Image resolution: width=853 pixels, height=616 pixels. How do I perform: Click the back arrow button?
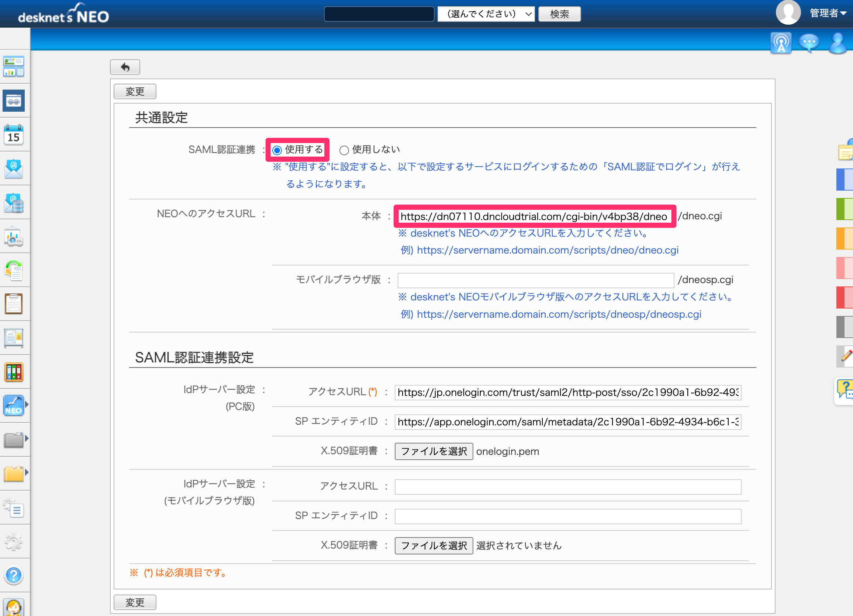[x=125, y=67]
